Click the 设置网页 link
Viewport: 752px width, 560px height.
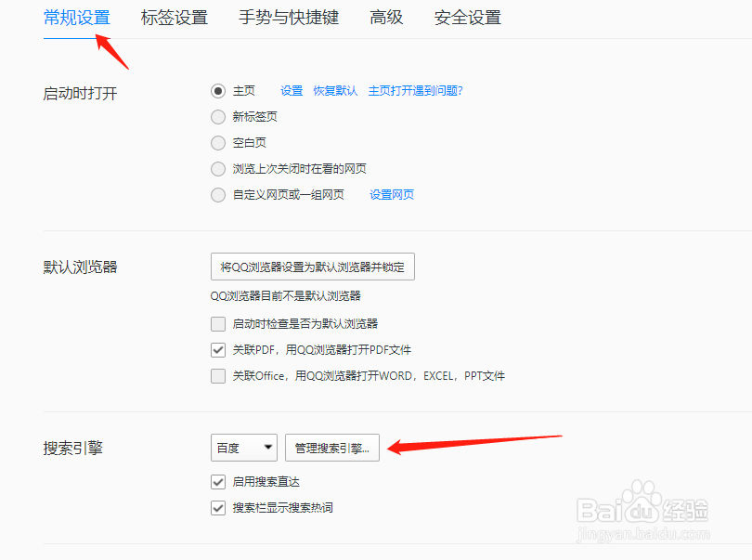pos(392,194)
